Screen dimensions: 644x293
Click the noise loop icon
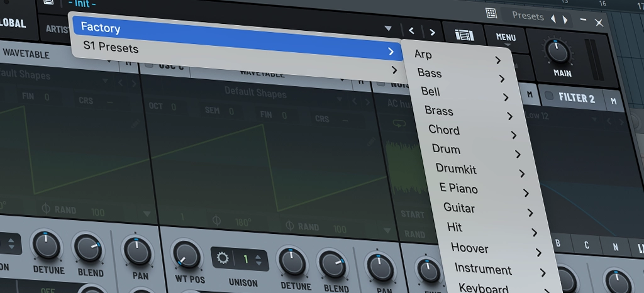pyautogui.click(x=399, y=123)
